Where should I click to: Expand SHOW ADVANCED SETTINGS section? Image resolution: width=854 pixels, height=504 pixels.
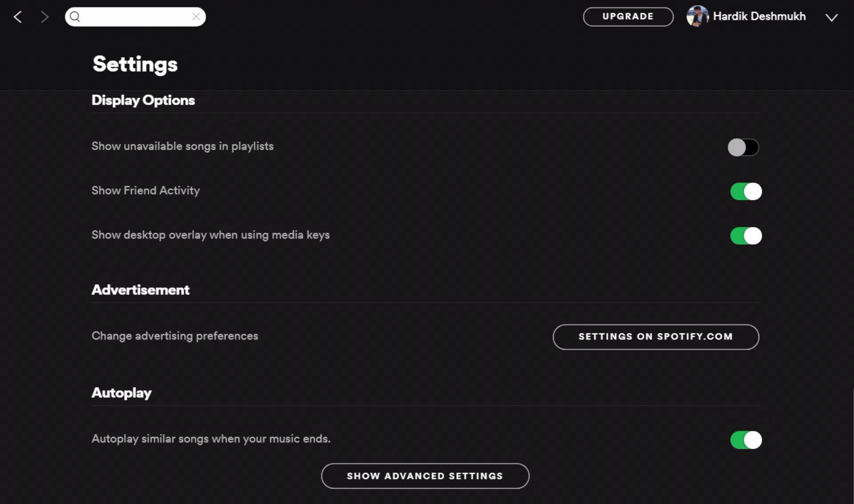coord(425,476)
